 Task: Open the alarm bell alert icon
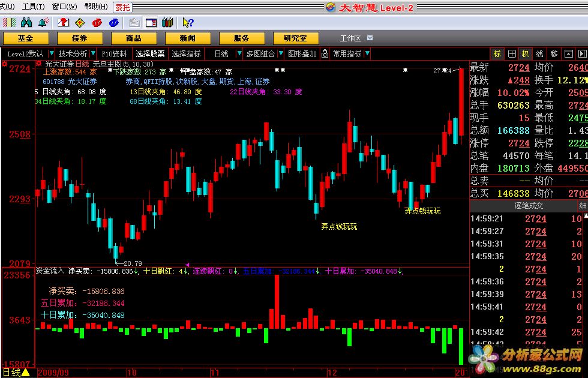(x=44, y=23)
